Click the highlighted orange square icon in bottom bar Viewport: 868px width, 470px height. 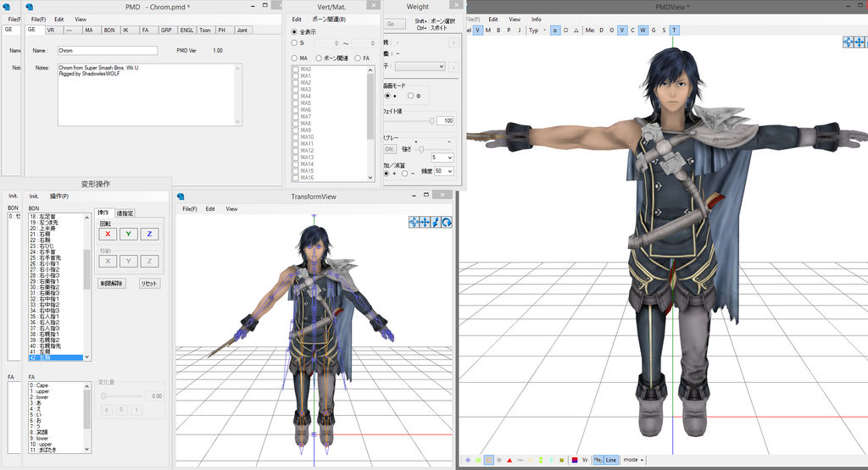pyautogui.click(x=489, y=460)
